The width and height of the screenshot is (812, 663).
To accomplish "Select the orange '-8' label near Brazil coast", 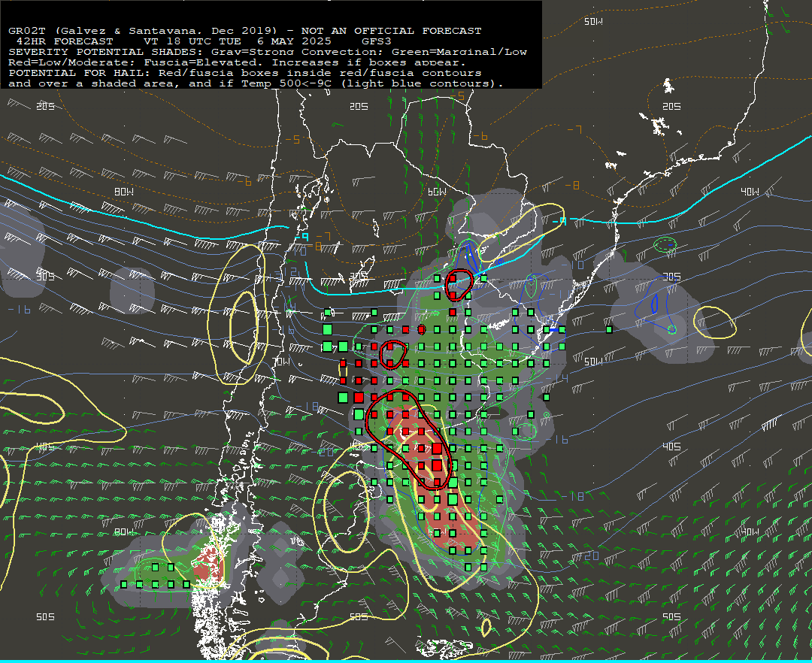I will pos(572,185).
